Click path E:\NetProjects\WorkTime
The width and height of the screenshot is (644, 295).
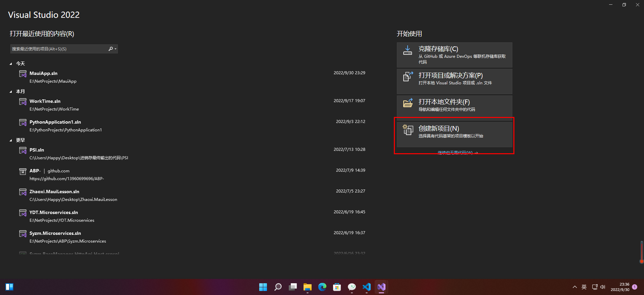[x=54, y=109]
